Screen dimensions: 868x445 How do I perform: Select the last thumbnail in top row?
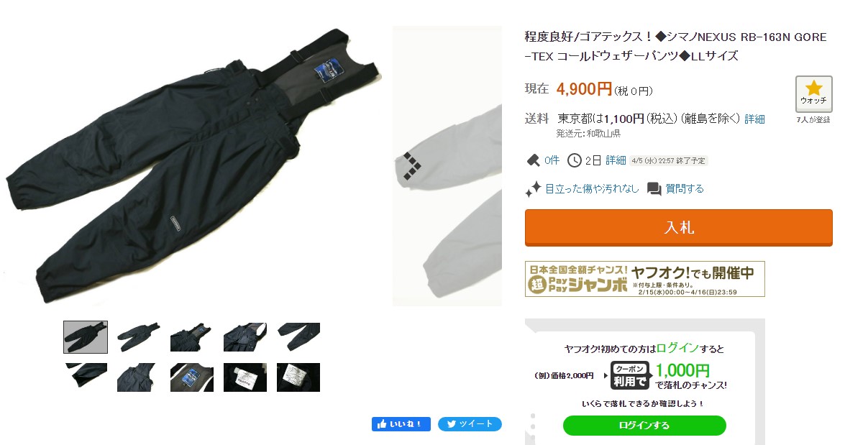298,337
